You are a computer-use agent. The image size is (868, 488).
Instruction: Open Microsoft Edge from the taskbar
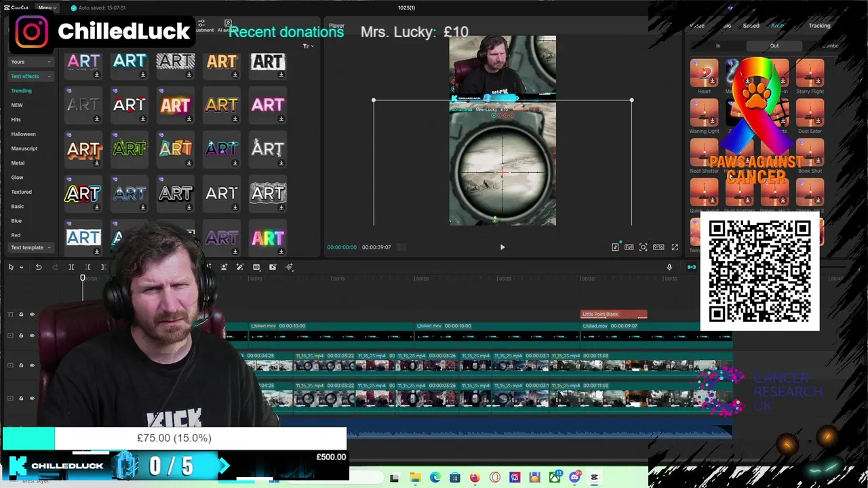pyautogui.click(x=435, y=478)
